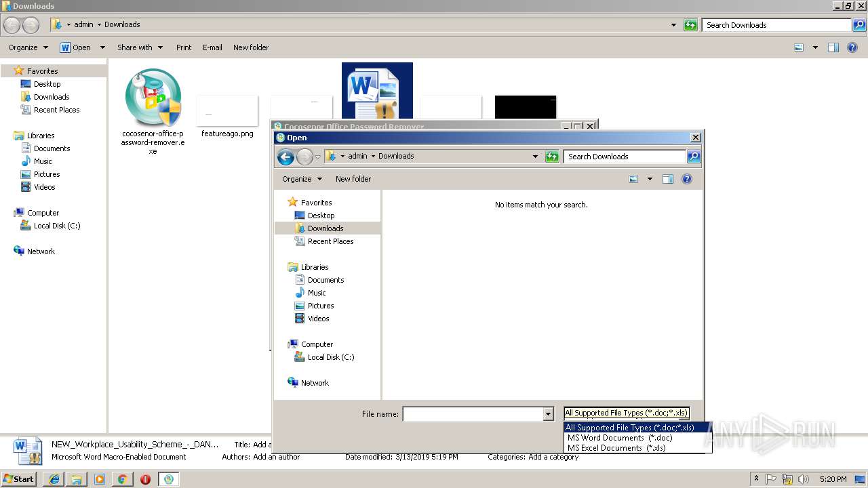Change view icon in the Open dialog
Viewport: 868px width, 488px height.
point(633,179)
